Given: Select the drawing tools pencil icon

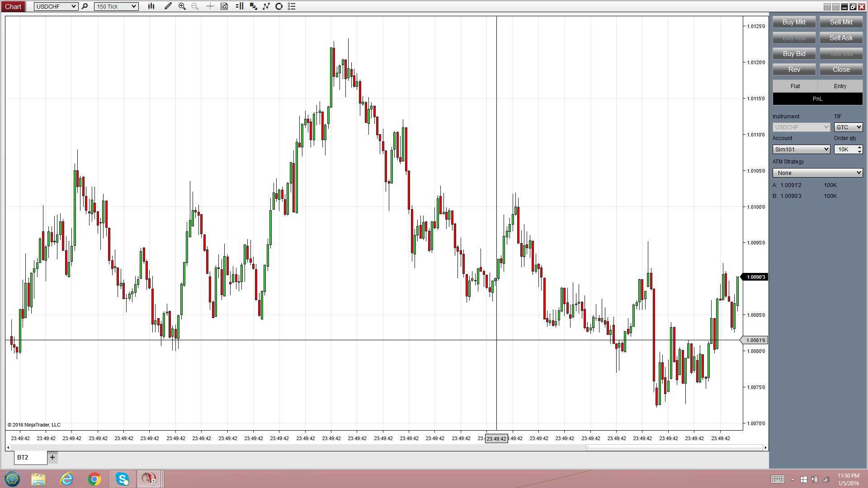Looking at the screenshot, I should (168, 6).
